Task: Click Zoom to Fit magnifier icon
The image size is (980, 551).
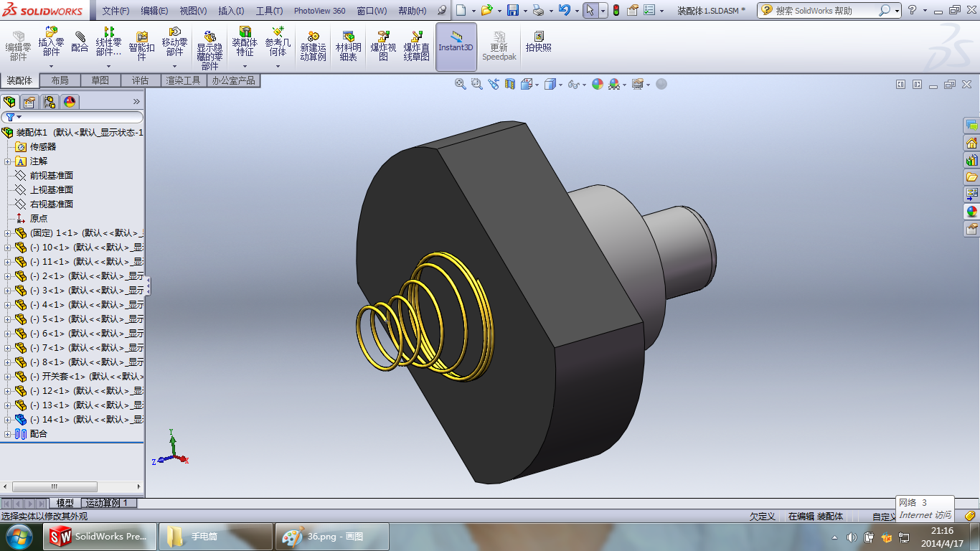Action: tap(461, 84)
